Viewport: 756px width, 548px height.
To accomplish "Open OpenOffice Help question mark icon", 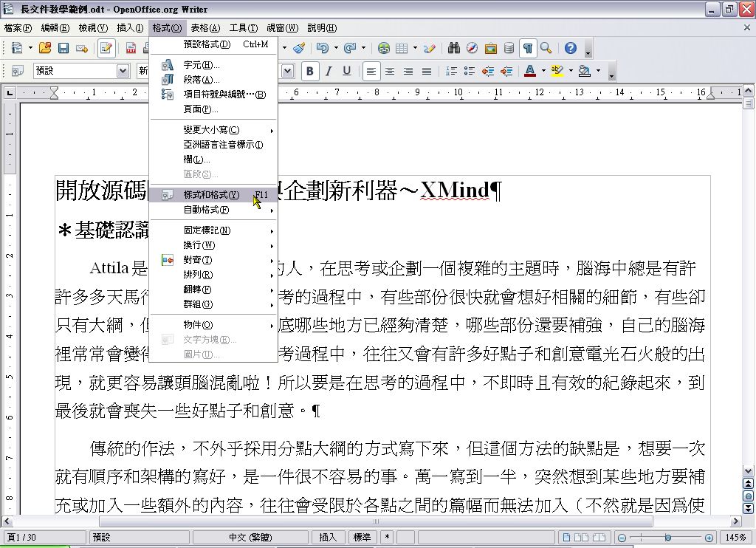I will click(x=571, y=48).
